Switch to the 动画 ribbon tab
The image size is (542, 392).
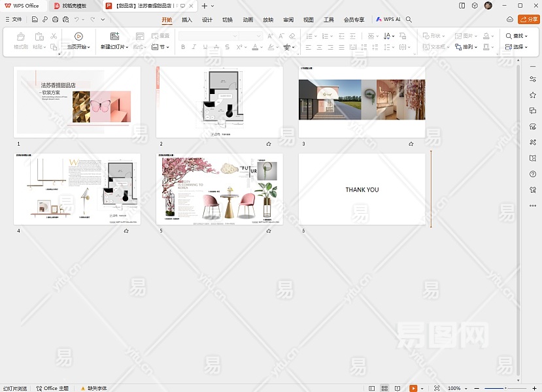tap(248, 20)
